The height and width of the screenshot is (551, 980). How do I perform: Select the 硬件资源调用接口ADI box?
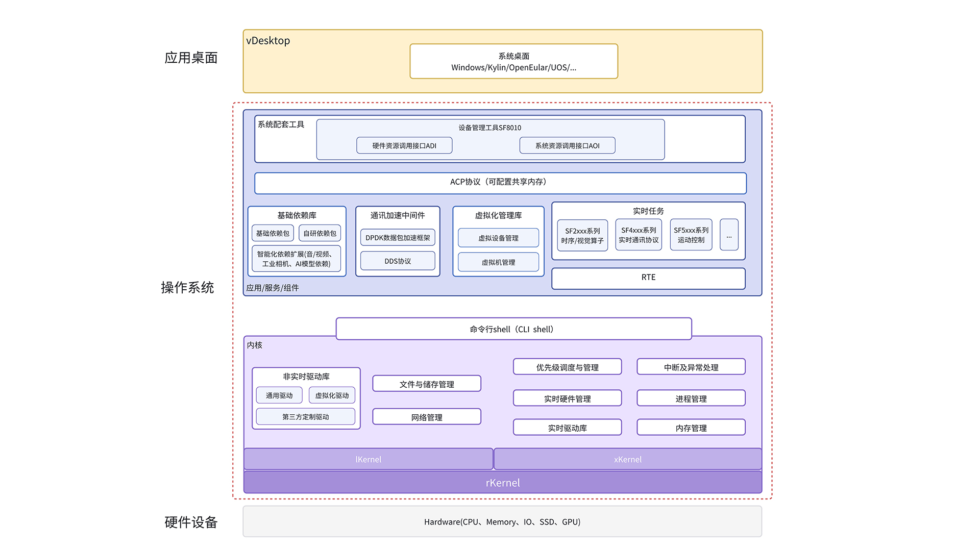pyautogui.click(x=404, y=145)
